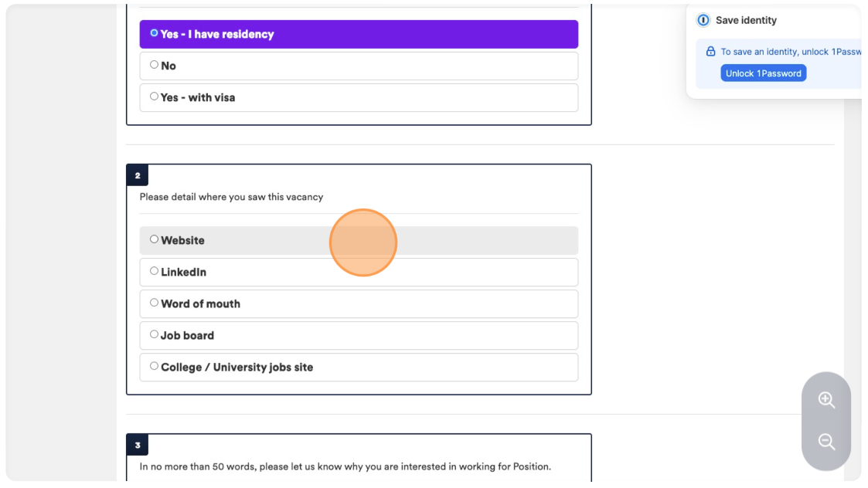Screen dimensions: 868x488
Task: Click the question number 2 badge
Action: [x=138, y=175]
